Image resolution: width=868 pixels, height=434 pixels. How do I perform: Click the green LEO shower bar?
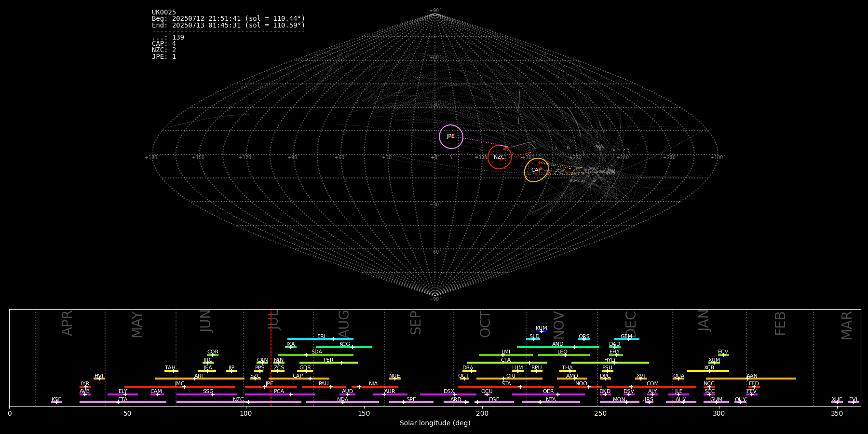(564, 354)
